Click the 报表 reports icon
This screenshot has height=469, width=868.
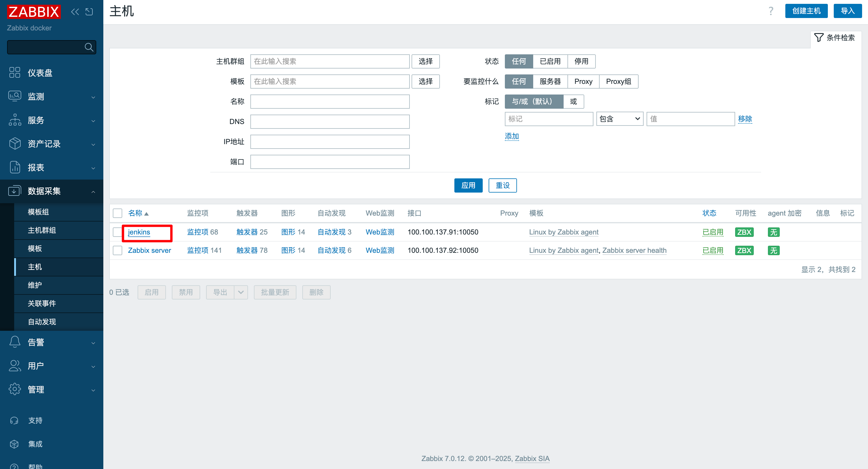coord(15,167)
